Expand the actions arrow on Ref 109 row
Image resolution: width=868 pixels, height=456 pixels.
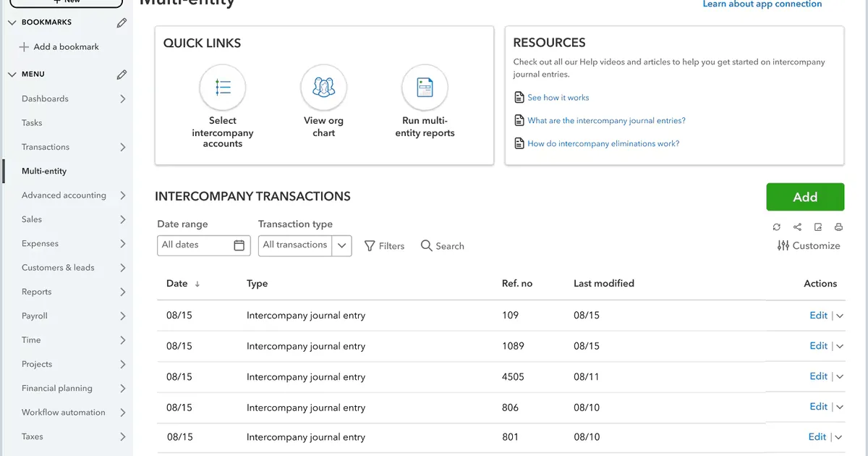tap(838, 315)
